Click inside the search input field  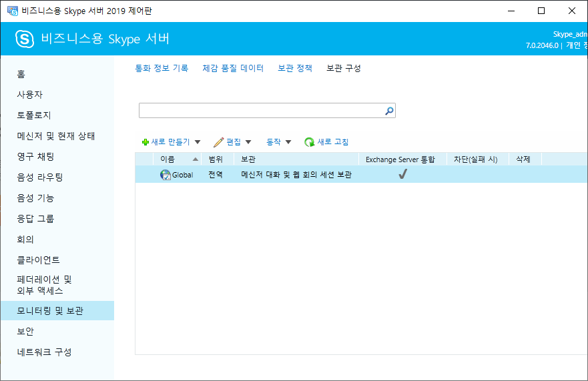tap(262, 111)
